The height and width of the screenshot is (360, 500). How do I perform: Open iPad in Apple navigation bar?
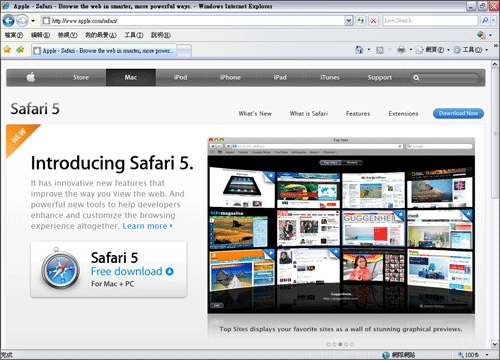click(x=280, y=77)
